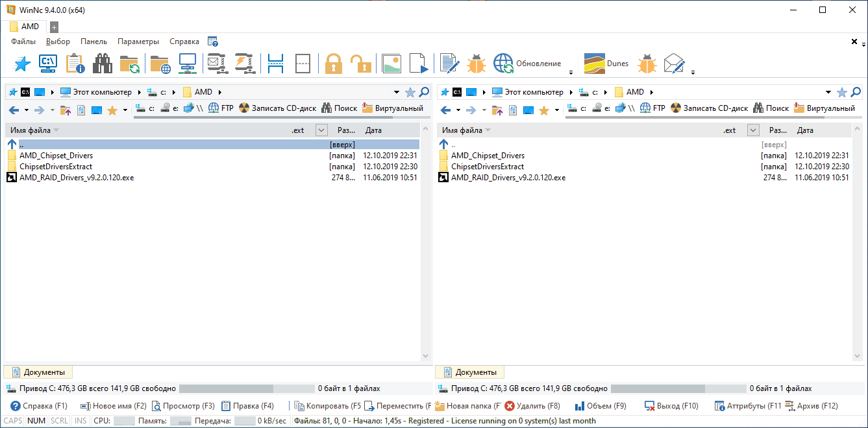The height and width of the screenshot is (428, 868).
Task: Click Архив (F12) button
Action: pos(812,406)
